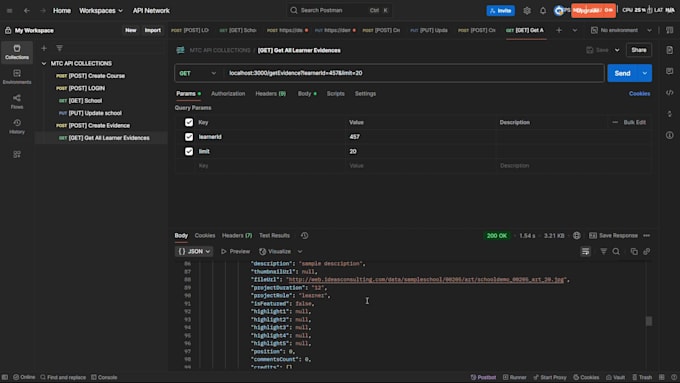Click the Import button

tap(152, 30)
